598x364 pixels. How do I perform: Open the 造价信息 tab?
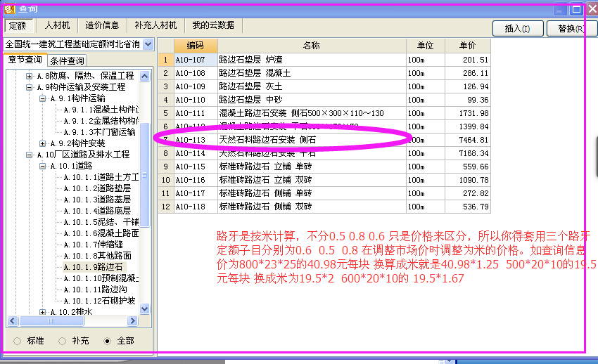102,25
